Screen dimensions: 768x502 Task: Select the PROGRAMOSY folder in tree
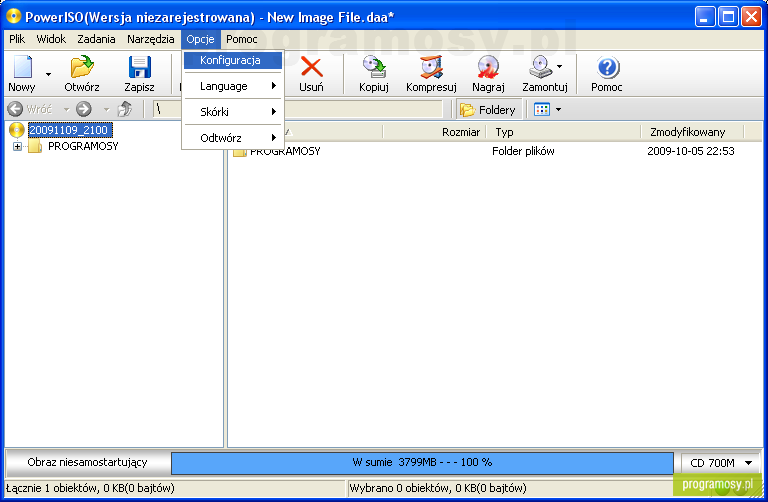coord(83,146)
